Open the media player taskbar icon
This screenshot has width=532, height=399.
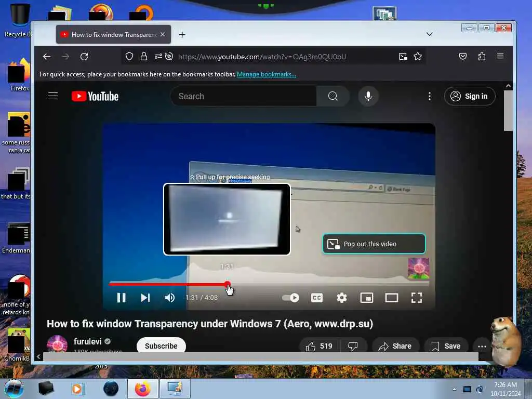(x=77, y=389)
